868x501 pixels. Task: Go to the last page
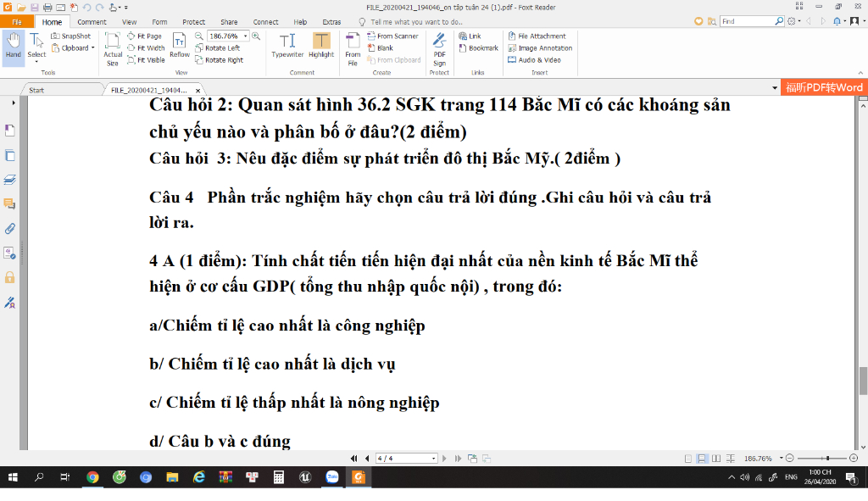click(x=458, y=459)
